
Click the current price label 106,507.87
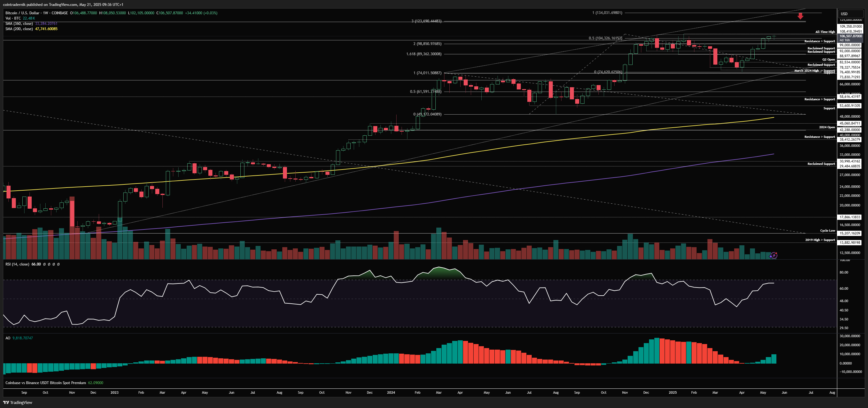click(x=851, y=36)
